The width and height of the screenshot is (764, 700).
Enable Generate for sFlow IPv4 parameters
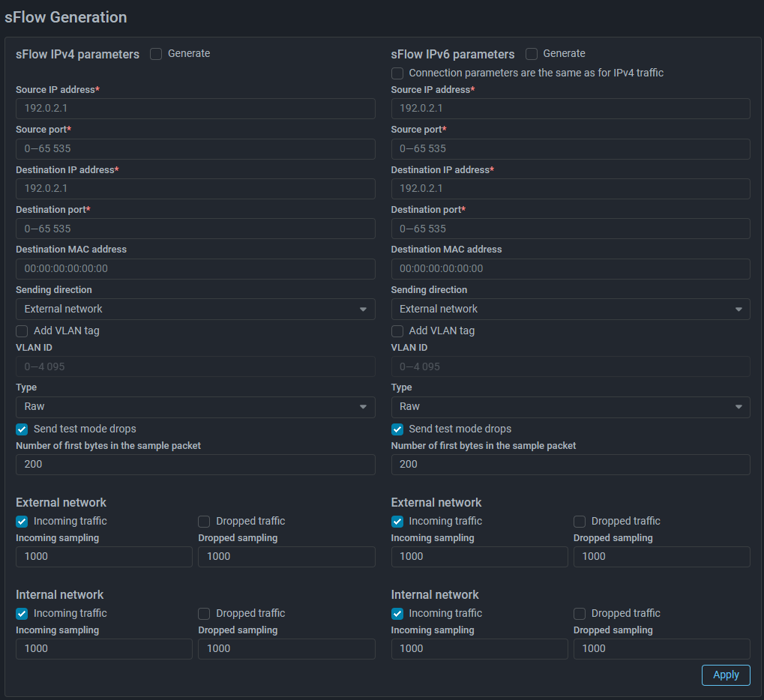tap(156, 54)
